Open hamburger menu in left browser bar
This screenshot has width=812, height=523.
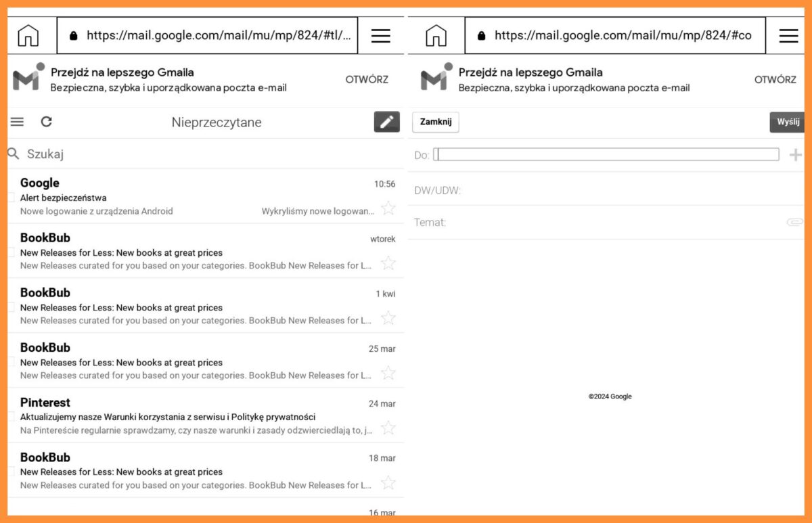(381, 36)
